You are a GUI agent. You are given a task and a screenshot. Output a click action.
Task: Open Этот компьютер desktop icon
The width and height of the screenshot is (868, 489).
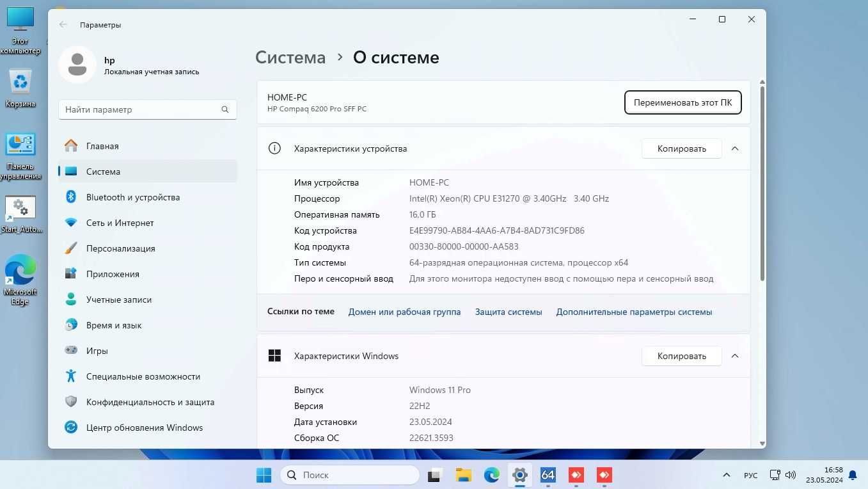pyautogui.click(x=20, y=30)
